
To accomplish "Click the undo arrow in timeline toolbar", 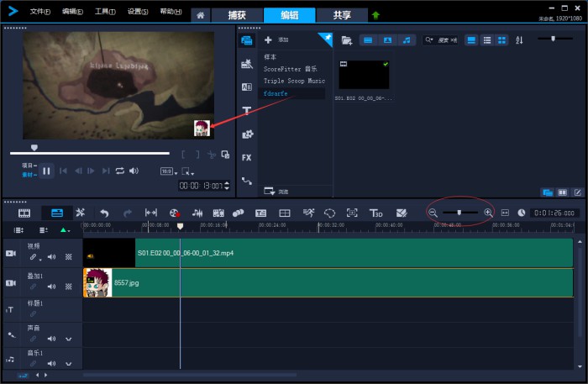I will (104, 213).
